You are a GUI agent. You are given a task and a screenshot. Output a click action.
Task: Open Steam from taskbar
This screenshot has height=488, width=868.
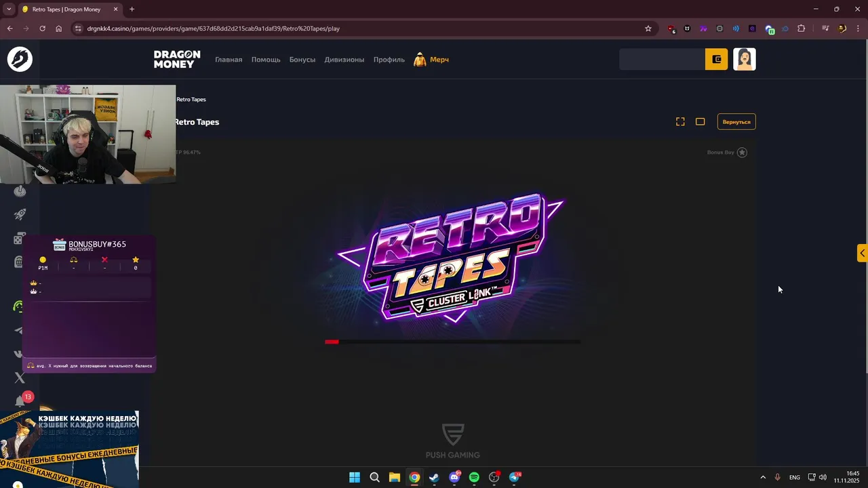(434, 477)
